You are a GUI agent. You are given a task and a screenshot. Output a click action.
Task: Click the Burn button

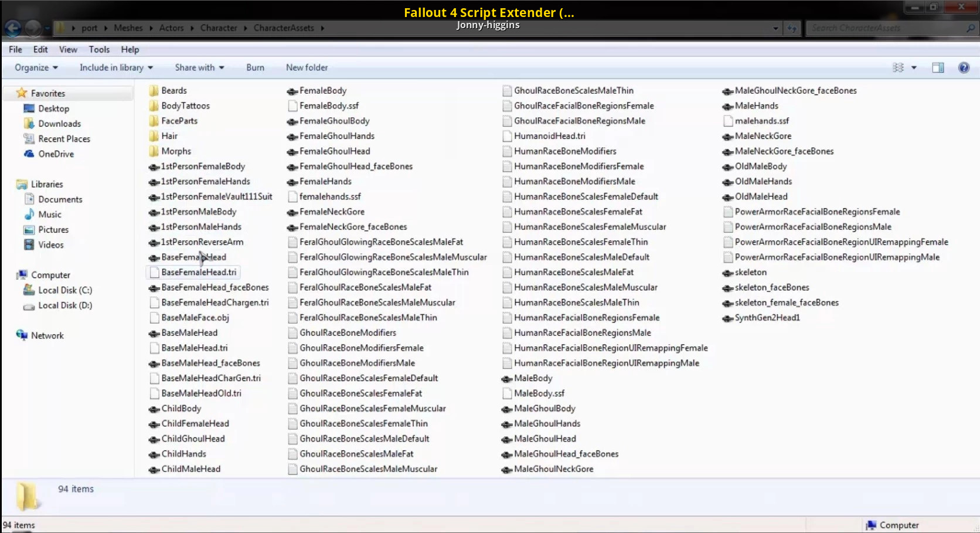[255, 67]
